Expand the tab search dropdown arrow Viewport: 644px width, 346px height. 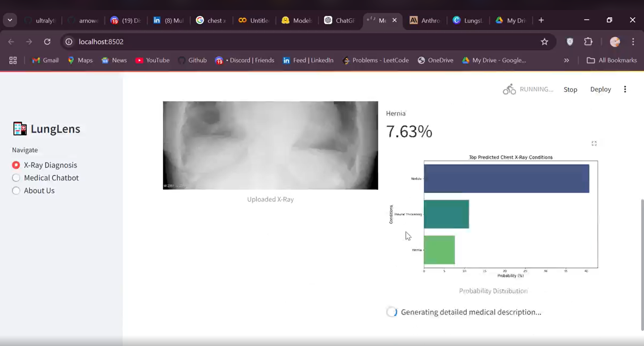pyautogui.click(x=10, y=20)
